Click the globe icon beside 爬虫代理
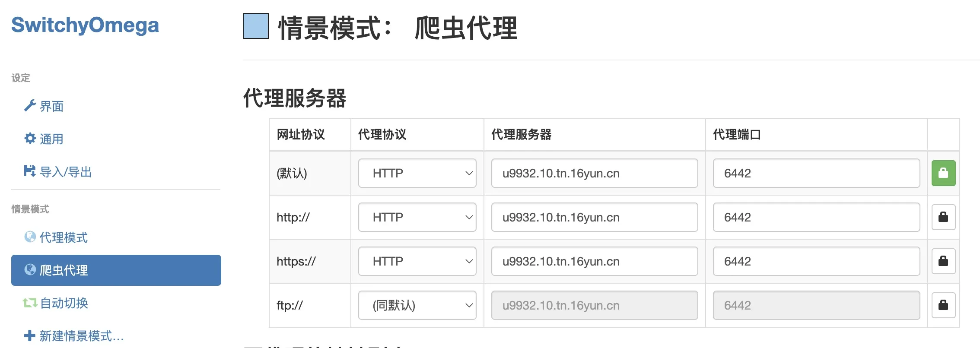The height and width of the screenshot is (348, 980). click(x=30, y=269)
